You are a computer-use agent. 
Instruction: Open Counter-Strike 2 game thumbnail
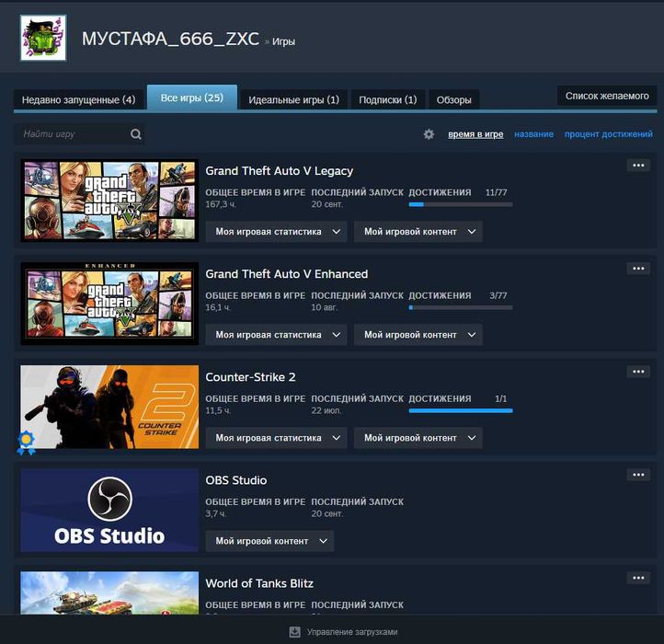click(x=109, y=407)
